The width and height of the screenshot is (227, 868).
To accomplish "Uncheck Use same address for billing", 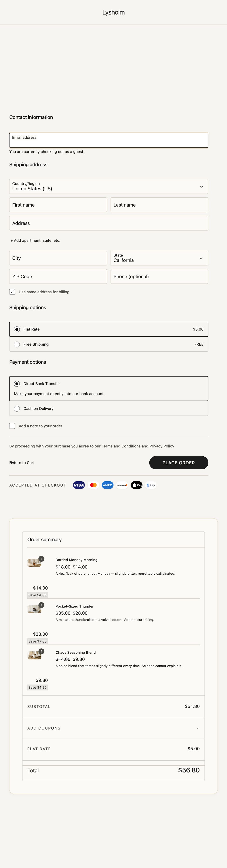I will (x=12, y=292).
